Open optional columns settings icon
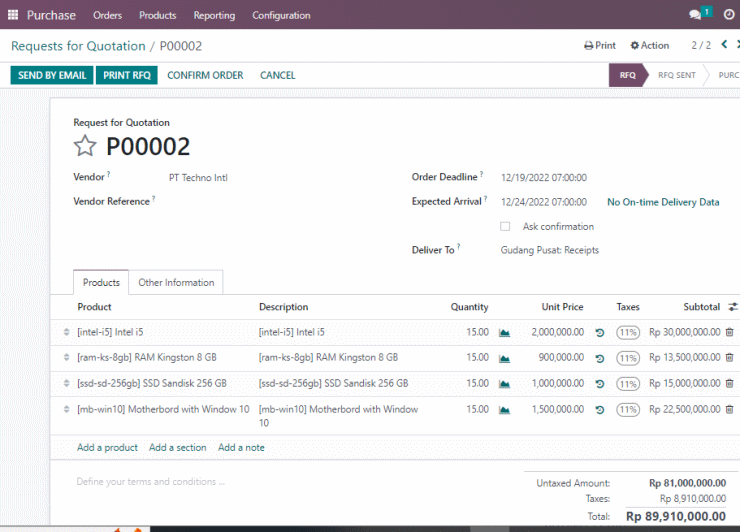 (732, 307)
